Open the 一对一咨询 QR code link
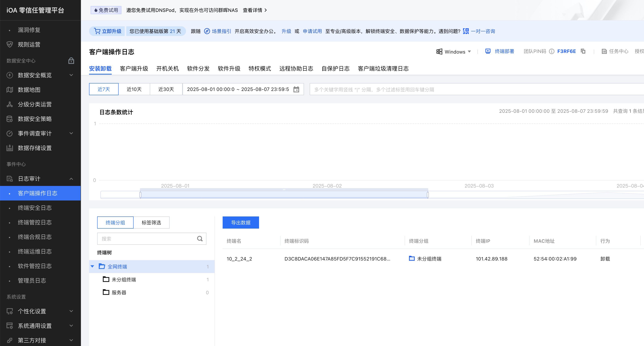The image size is (644, 346). [482, 31]
